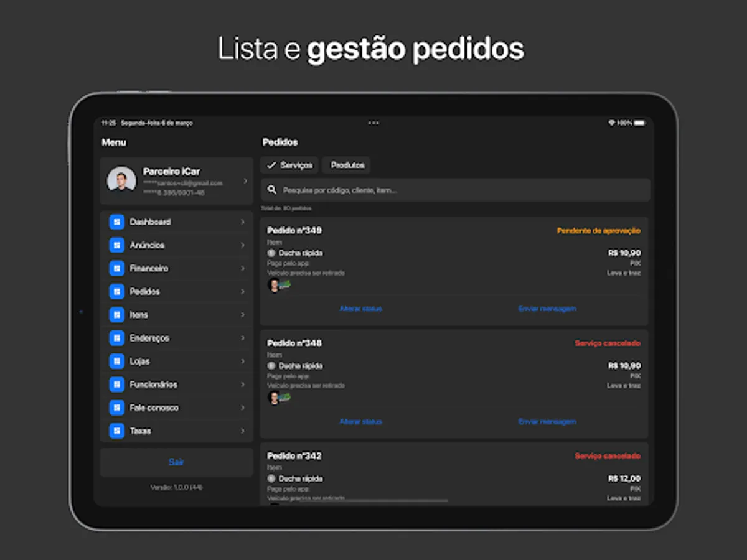The width and height of the screenshot is (747, 560).
Task: Expand the Parceiro iCar profile card
Action: pos(177,179)
